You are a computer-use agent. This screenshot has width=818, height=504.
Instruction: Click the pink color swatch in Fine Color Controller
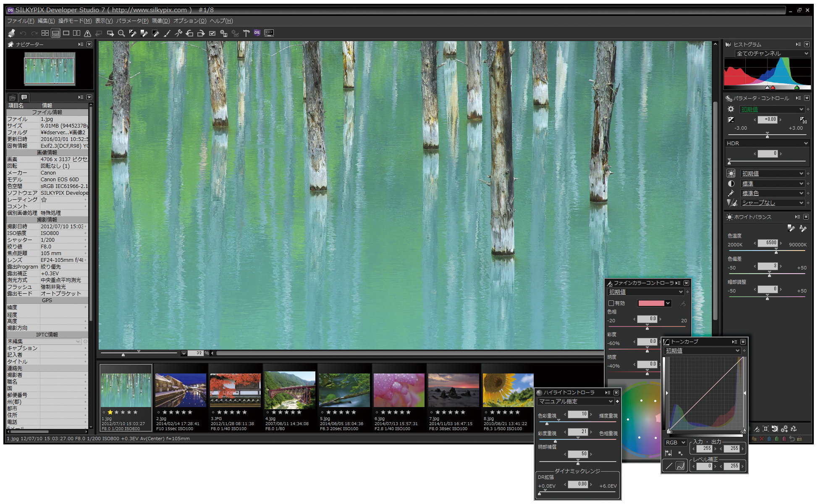pyautogui.click(x=651, y=303)
